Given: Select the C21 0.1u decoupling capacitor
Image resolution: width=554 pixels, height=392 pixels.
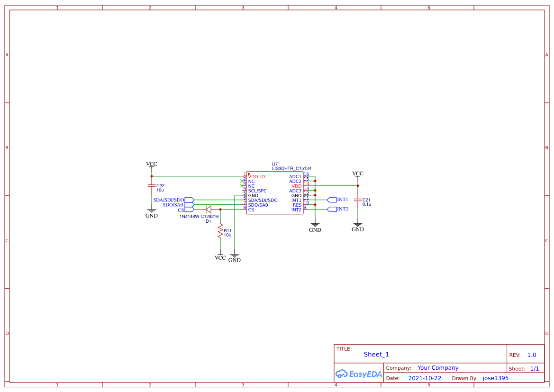Looking at the screenshot, I should (358, 200).
